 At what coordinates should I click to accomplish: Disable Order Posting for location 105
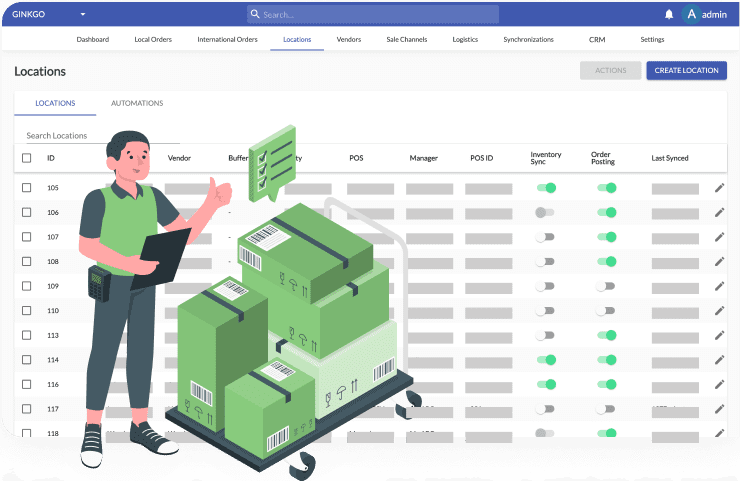click(x=607, y=188)
